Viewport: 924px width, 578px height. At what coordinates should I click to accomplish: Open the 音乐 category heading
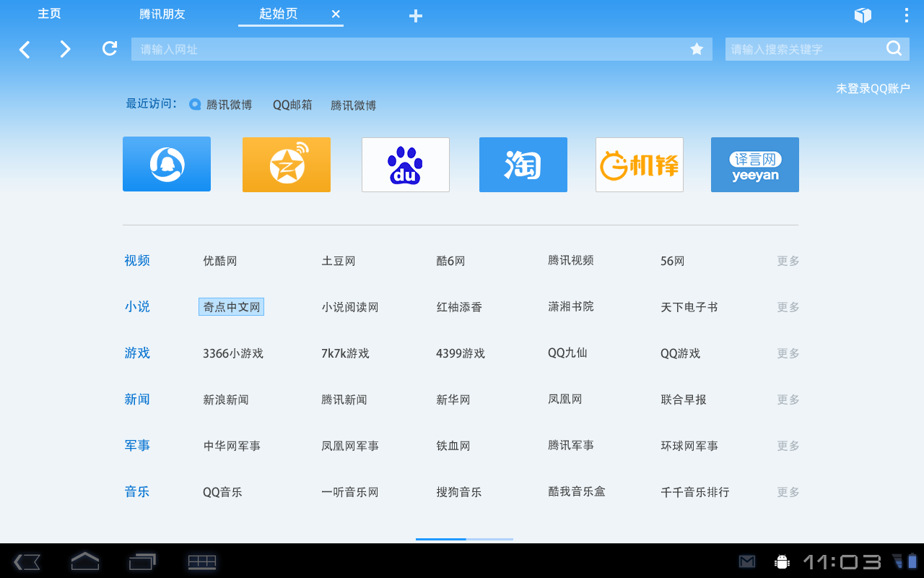[137, 492]
